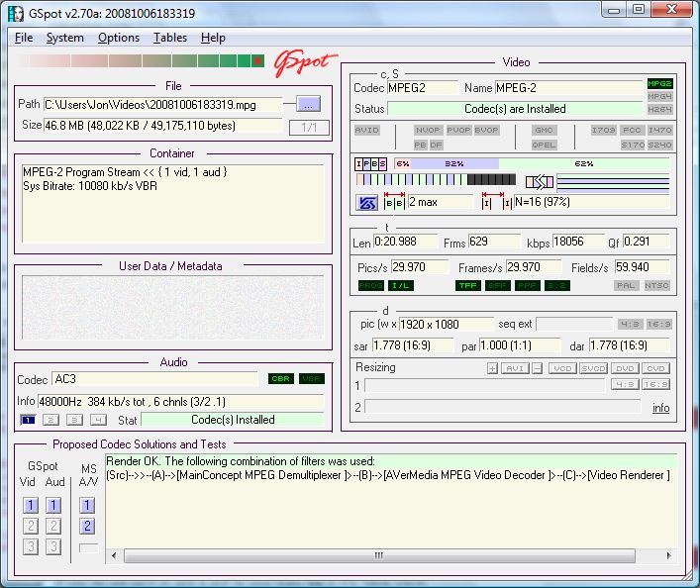Viewport: 700px width, 588px height.
Task: Click the B-frame spacing icon beside 2 max
Action: pyautogui.click(x=395, y=201)
